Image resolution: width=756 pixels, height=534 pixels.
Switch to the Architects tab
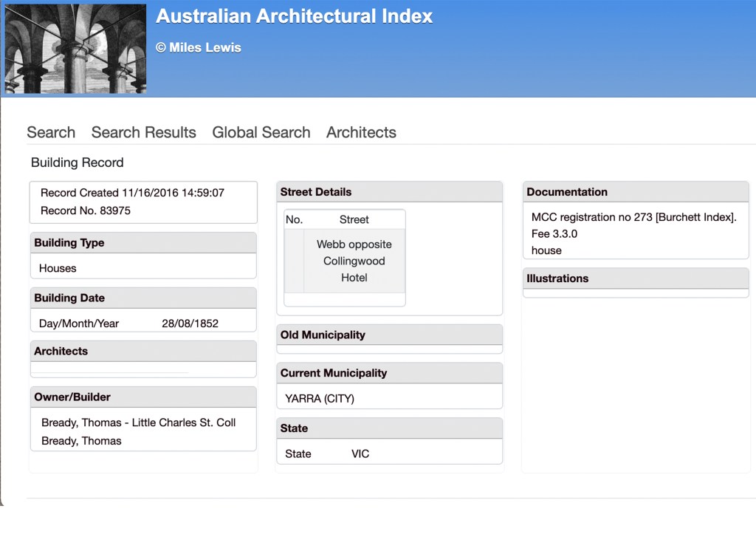[361, 133]
